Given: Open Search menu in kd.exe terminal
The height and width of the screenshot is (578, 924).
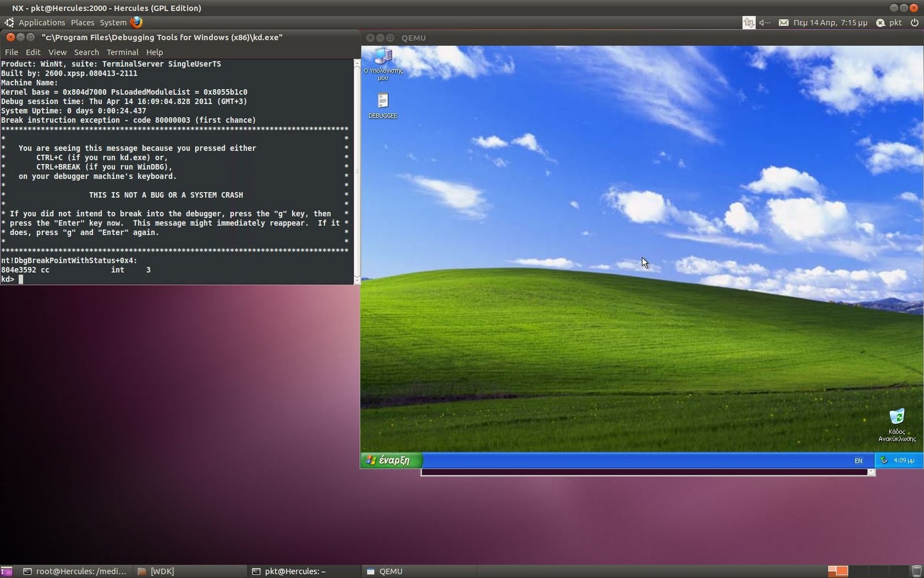Looking at the screenshot, I should pos(86,52).
